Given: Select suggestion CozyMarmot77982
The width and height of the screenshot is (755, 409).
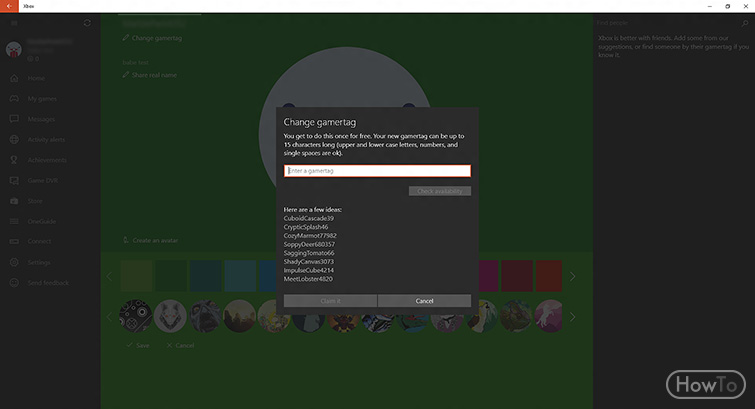Looking at the screenshot, I should tap(310, 236).
